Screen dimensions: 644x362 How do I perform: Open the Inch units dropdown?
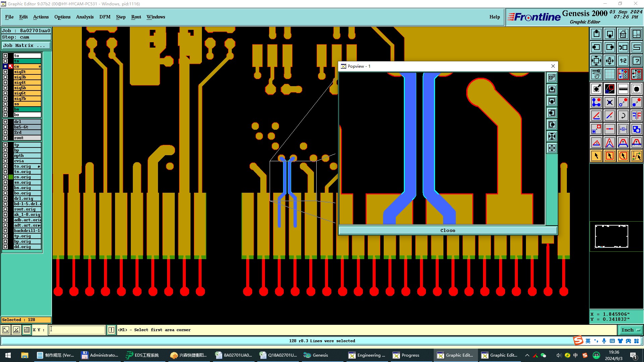630,330
